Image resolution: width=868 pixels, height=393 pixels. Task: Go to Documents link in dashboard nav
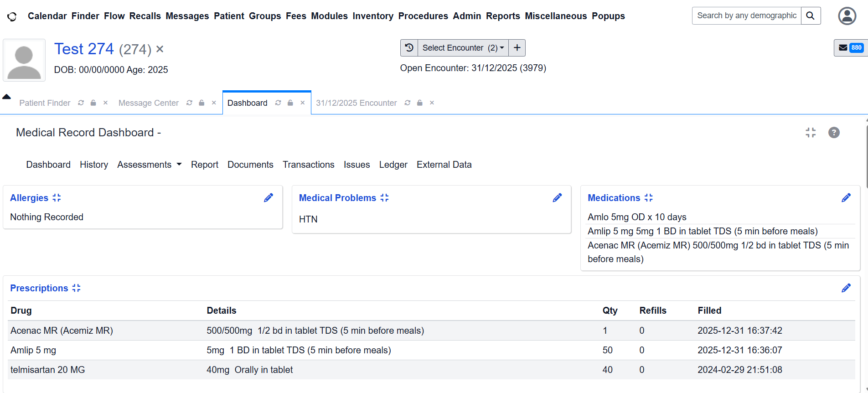click(250, 165)
